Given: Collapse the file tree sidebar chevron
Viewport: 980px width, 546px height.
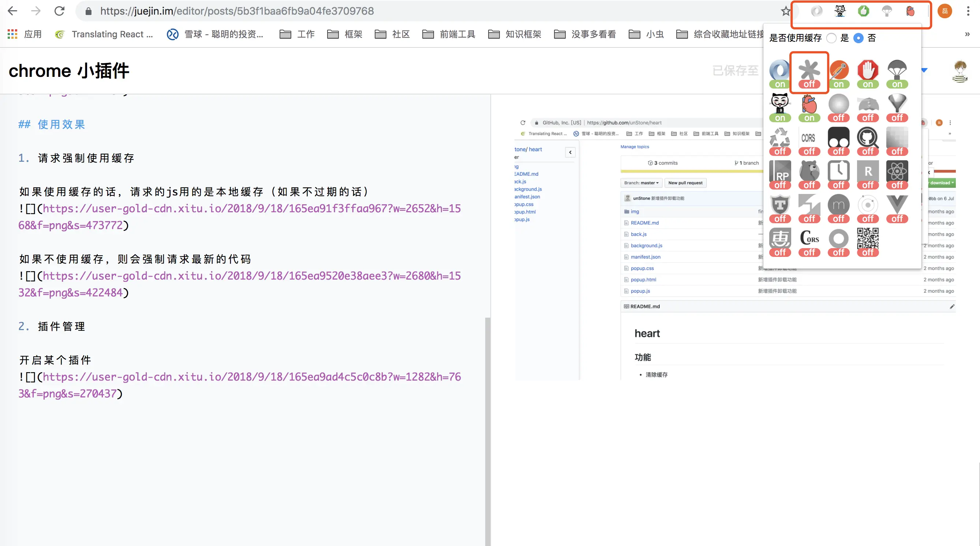Looking at the screenshot, I should click(570, 152).
